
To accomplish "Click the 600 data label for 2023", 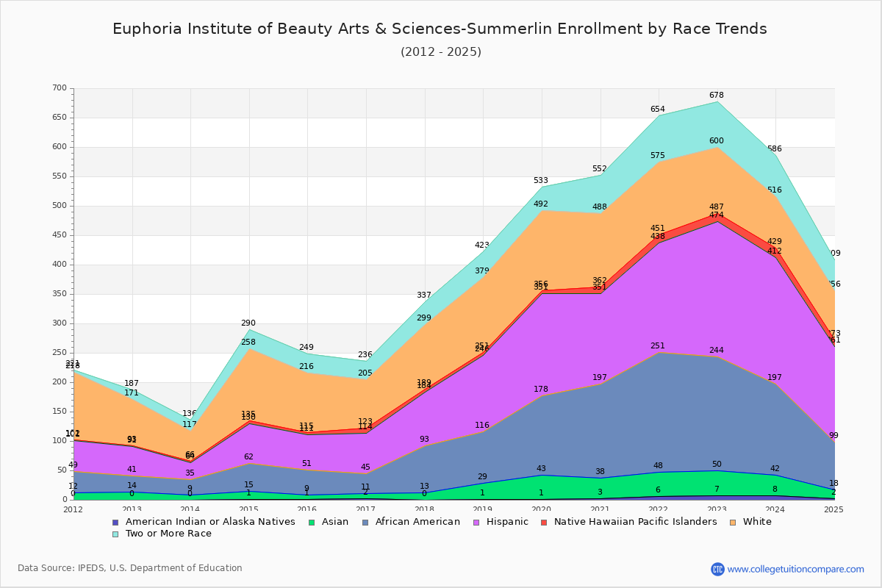I will pos(717,141).
